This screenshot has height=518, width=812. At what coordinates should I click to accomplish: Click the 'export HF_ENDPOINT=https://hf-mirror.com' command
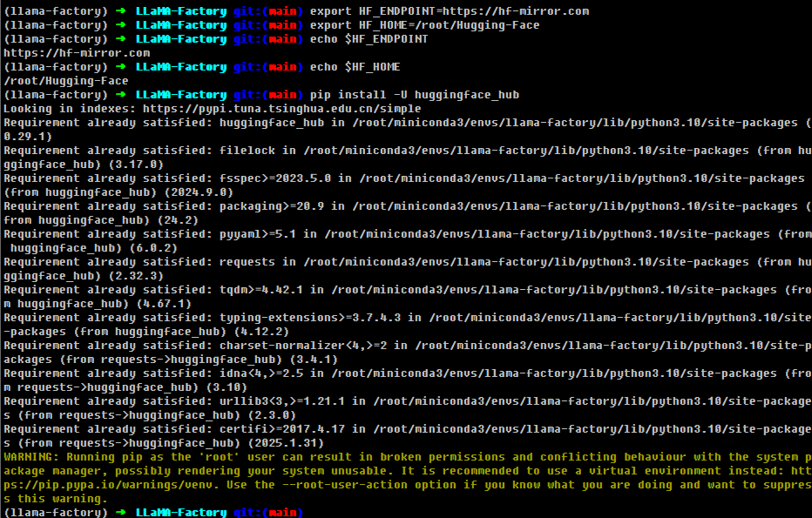450,10
